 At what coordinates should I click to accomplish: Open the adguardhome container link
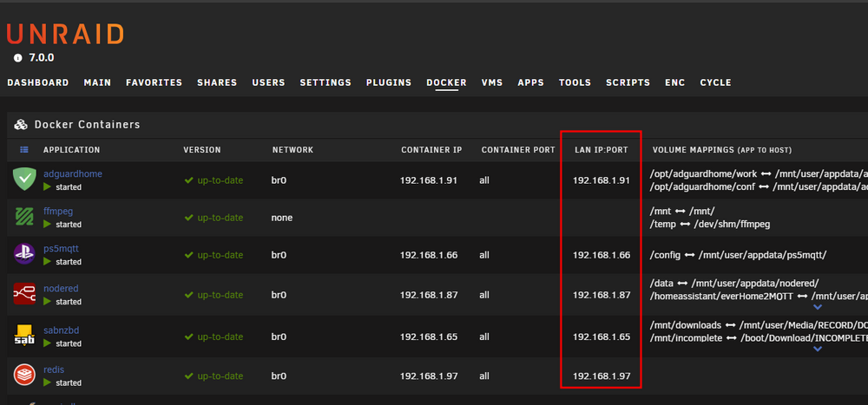tap(73, 173)
